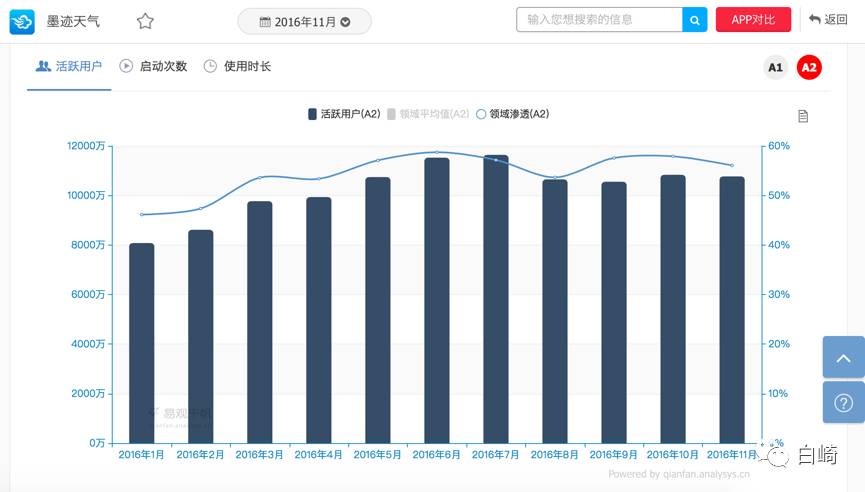Viewport: 865px width, 492px height.
Task: Open the 2016年11月 date dropdown
Action: [305, 21]
